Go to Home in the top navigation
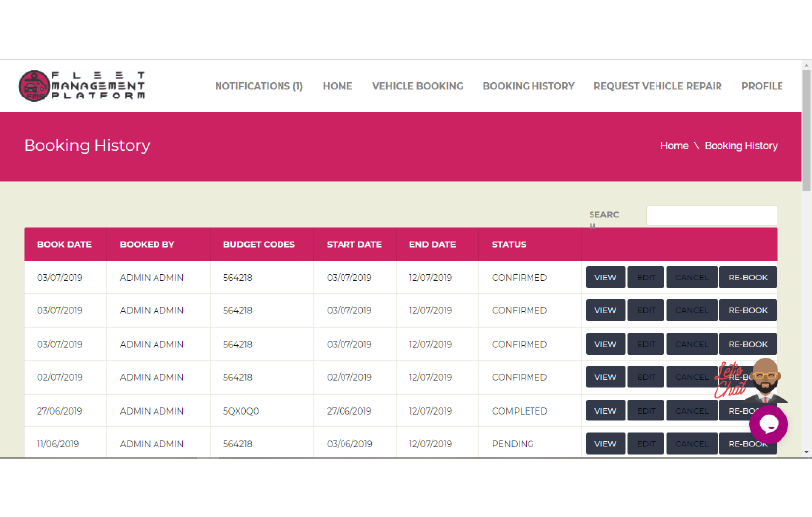The width and height of the screenshot is (812, 517). click(338, 86)
